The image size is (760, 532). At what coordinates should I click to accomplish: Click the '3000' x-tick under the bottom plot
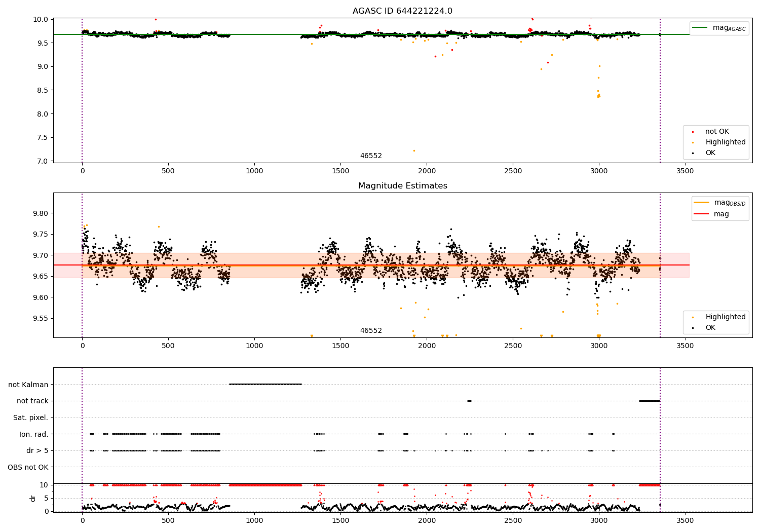(599, 520)
